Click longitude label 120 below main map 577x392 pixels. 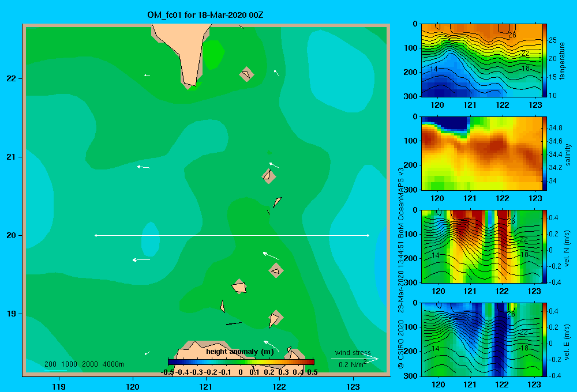pos(133,386)
